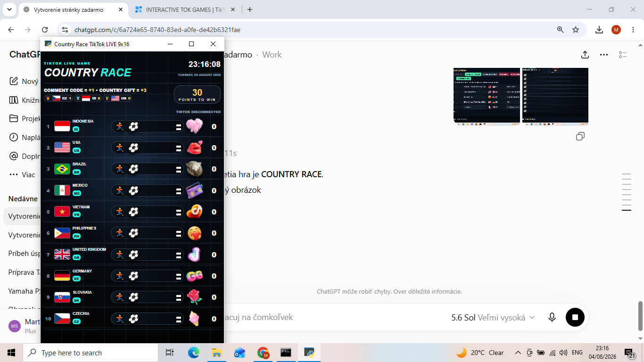The height and width of the screenshot is (362, 644).
Task: Click the Work project link in chat header
Action: [x=272, y=55]
